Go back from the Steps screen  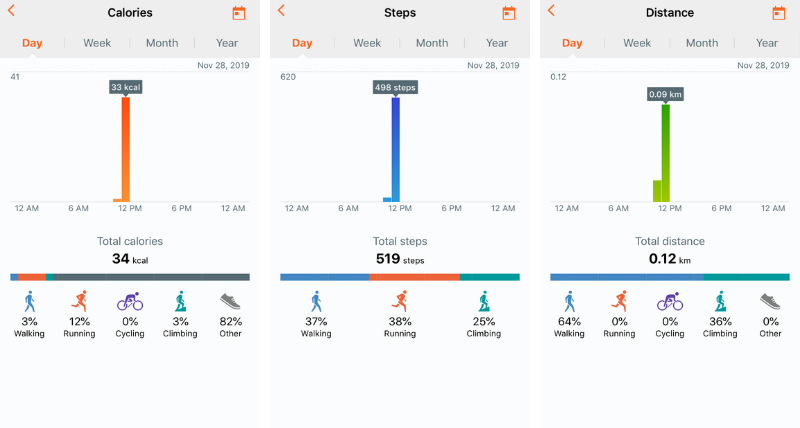[x=281, y=11]
